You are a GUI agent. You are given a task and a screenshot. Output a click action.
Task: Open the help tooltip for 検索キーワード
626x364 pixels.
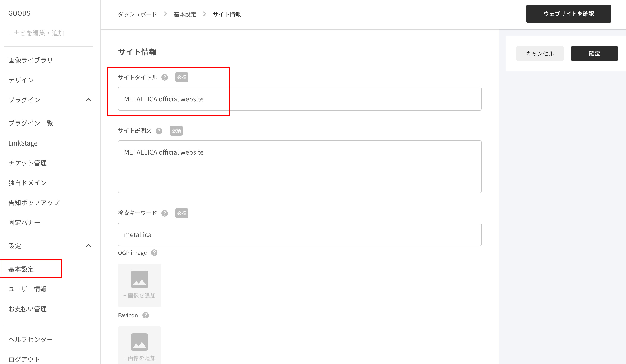[164, 213]
